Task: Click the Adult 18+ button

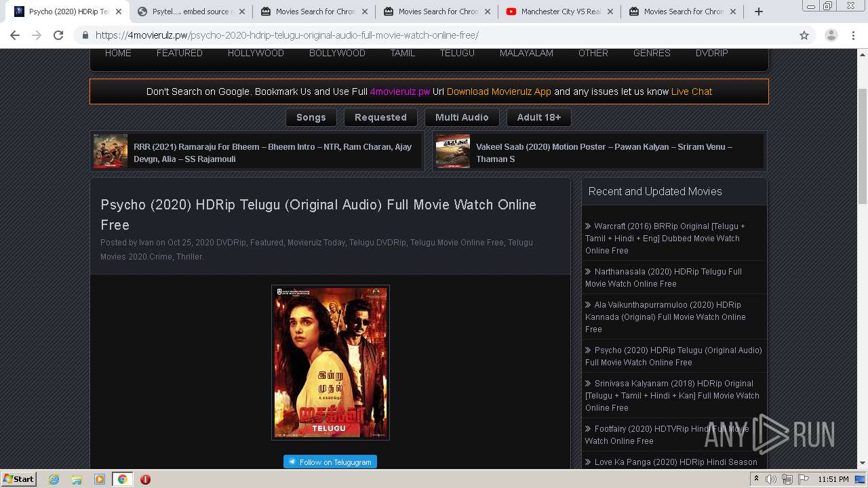Action: 539,117
